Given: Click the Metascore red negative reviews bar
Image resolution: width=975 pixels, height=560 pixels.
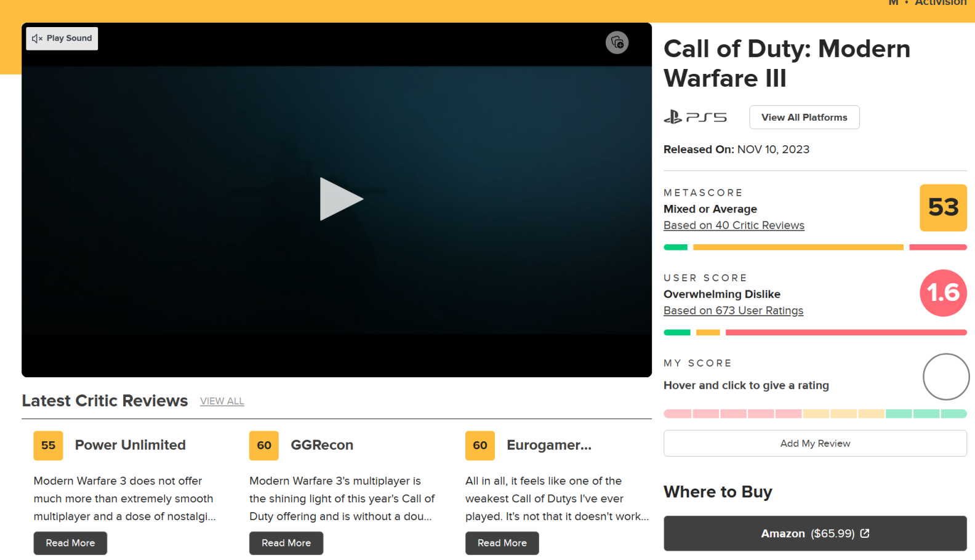Looking at the screenshot, I should pyautogui.click(x=938, y=247).
